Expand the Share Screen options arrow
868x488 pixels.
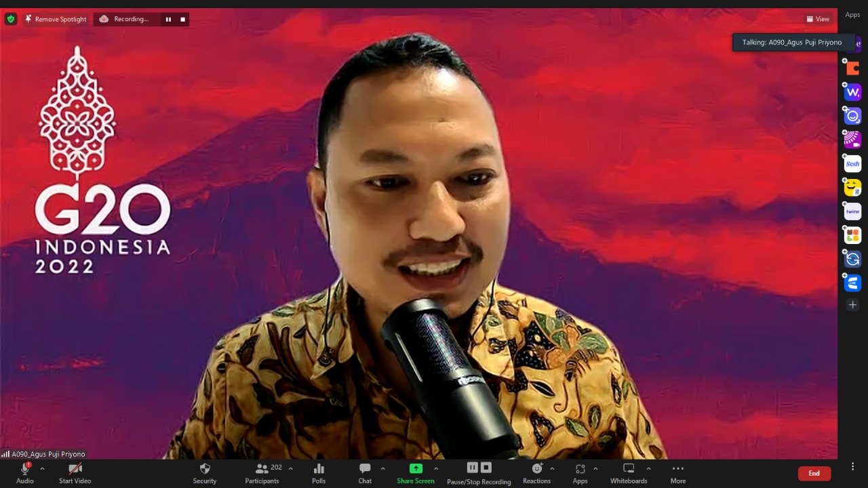436,468
